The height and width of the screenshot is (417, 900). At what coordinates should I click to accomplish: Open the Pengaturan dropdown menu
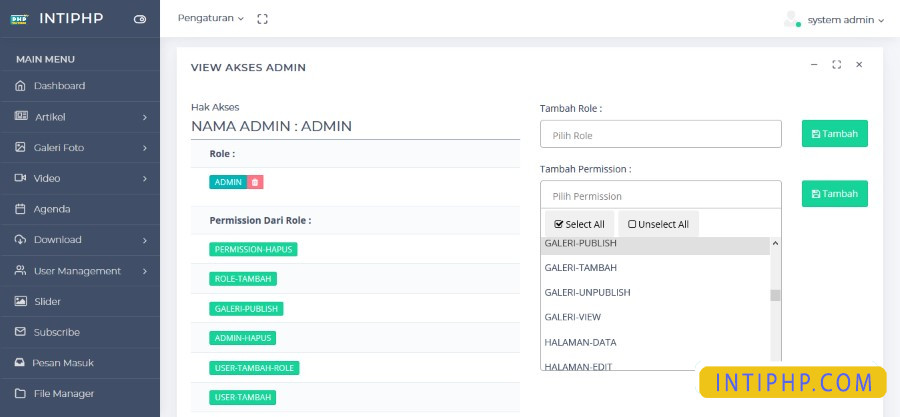[x=210, y=19]
